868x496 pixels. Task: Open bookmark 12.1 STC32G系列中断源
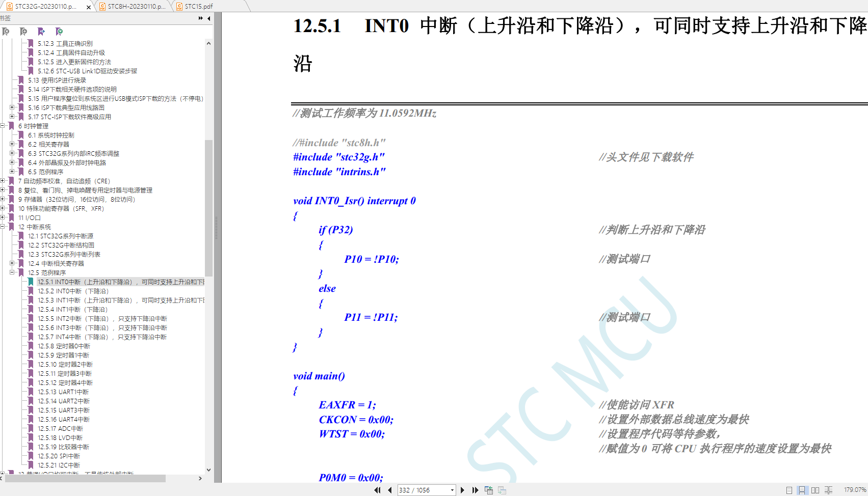click(61, 236)
